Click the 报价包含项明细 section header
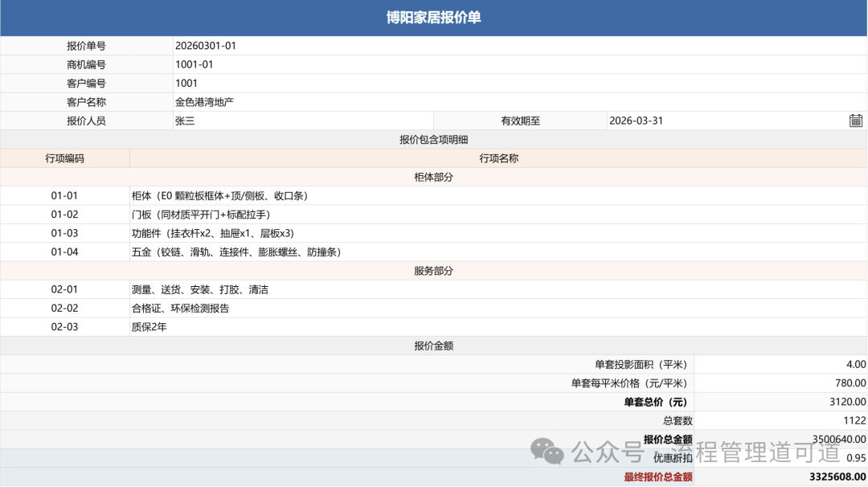 point(433,140)
